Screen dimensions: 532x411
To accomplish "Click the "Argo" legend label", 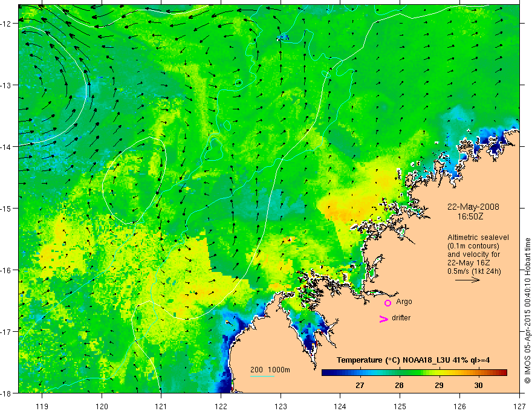I will tap(404, 302).
